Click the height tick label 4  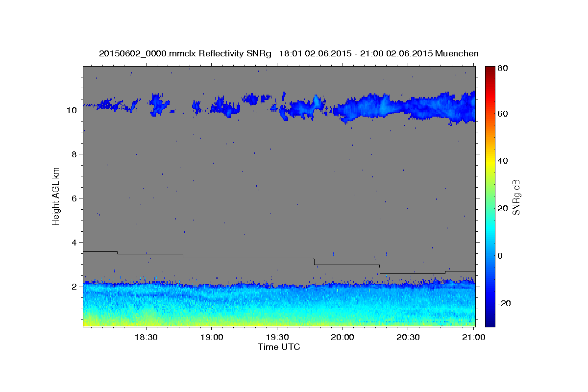coord(74,243)
